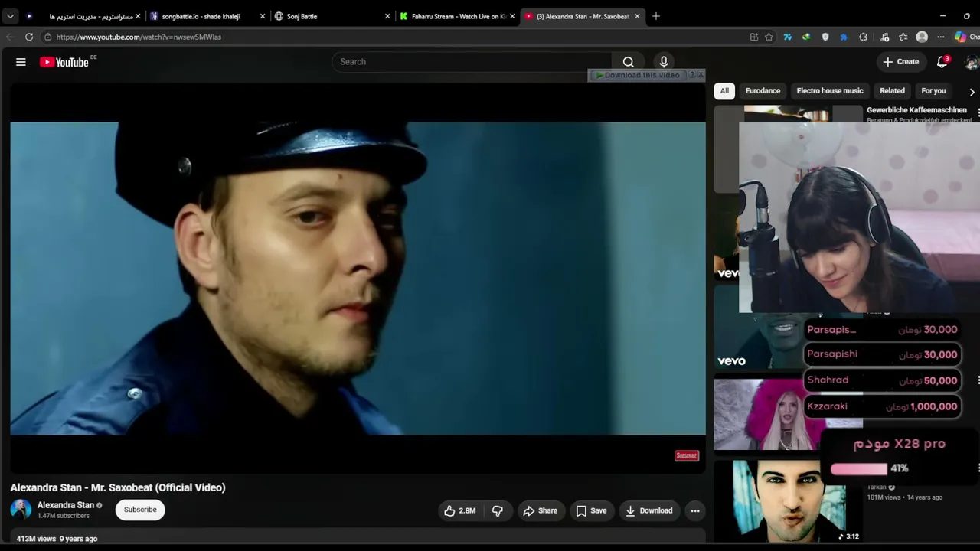Open the Tarkan video thumbnail with 3:12 duration

789,500
